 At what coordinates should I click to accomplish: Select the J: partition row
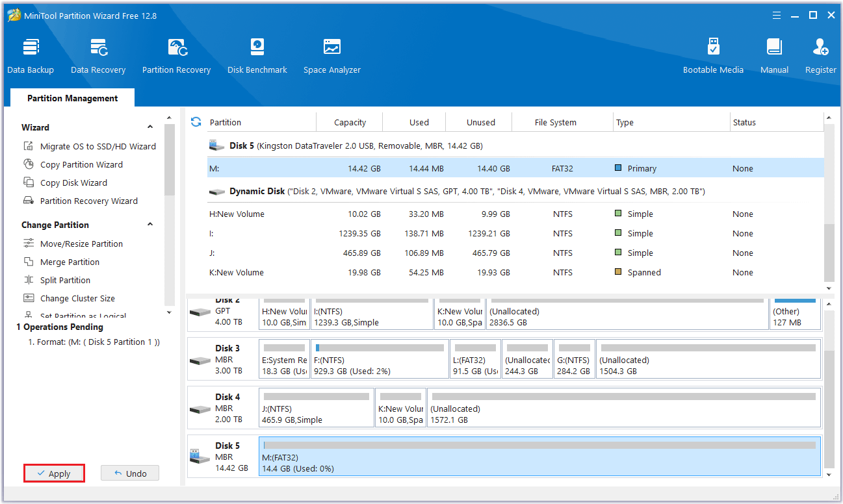click(x=515, y=253)
